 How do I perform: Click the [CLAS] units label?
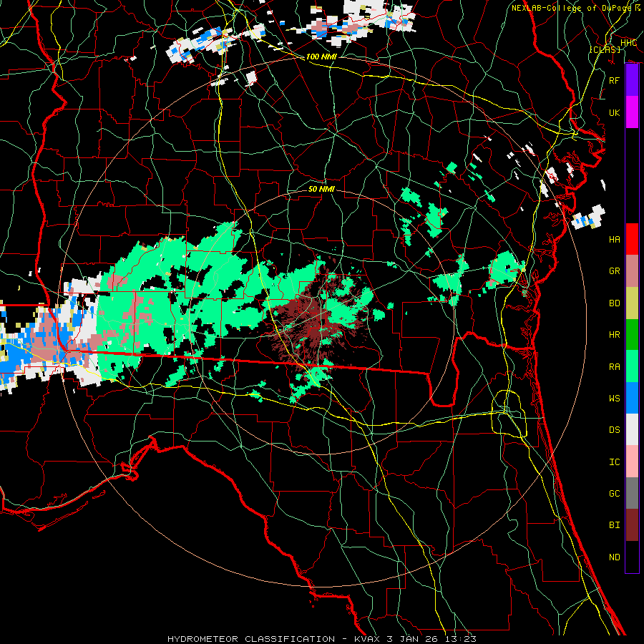[605, 49]
